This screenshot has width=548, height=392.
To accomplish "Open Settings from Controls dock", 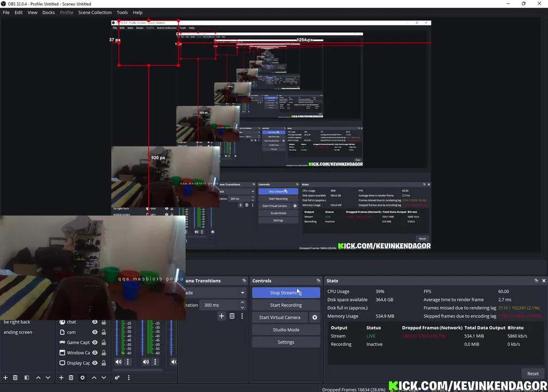I will click(x=286, y=342).
